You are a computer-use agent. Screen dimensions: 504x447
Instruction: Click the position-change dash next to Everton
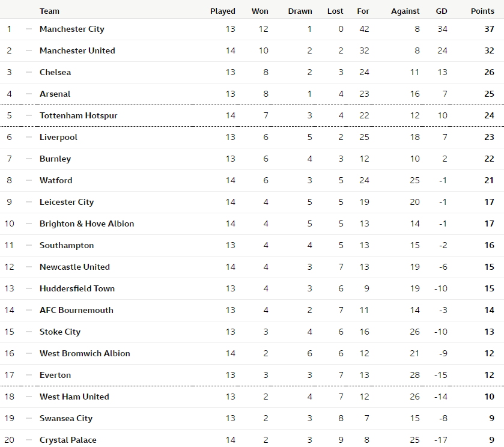pos(28,375)
